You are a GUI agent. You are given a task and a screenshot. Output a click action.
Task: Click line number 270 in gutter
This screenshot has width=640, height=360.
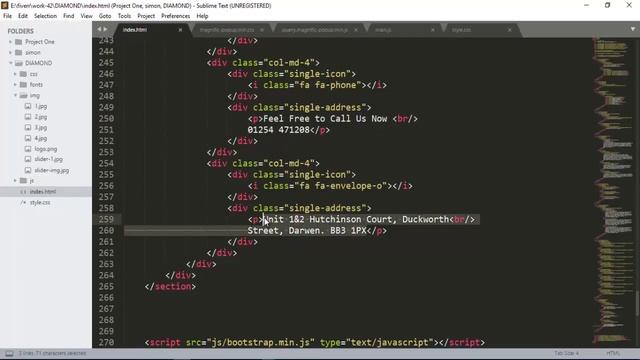coord(106,342)
